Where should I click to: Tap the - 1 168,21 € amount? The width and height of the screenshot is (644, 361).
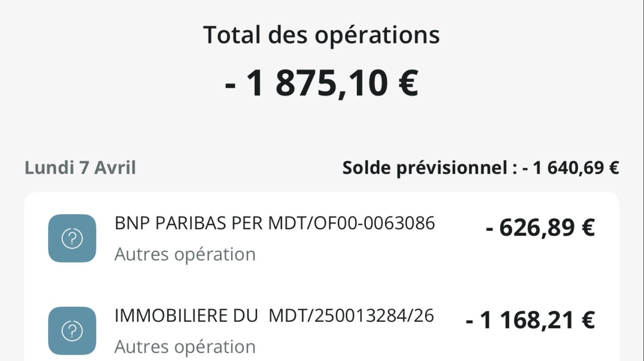[530, 320]
